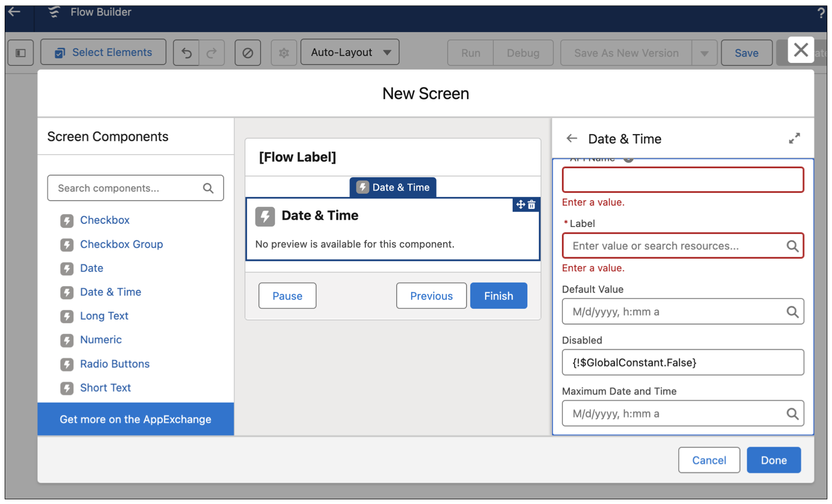Screen dimensions: 832x504
Task: Click the undo icon in the toolbar
Action: [187, 52]
